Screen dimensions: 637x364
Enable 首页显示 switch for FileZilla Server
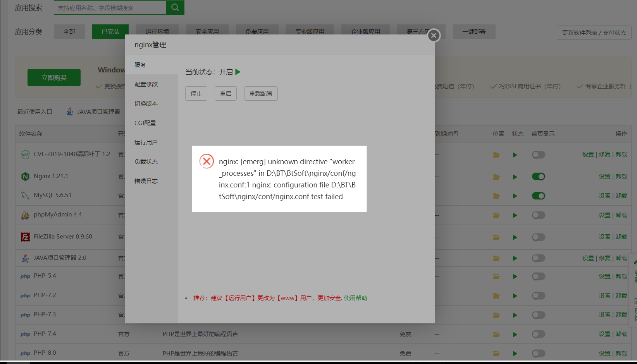coord(538,237)
